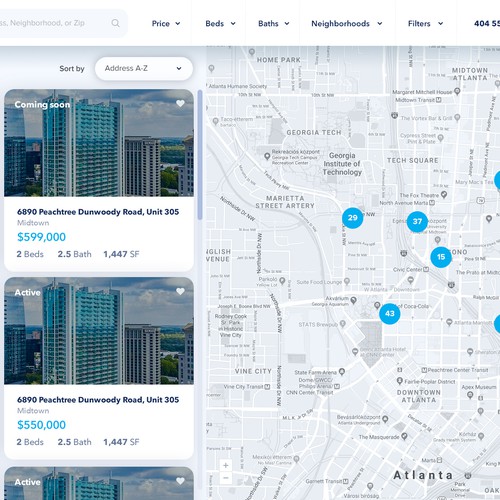Click the Georgia Institute of Technology label
The width and height of the screenshot is (500, 500).
tap(342, 164)
